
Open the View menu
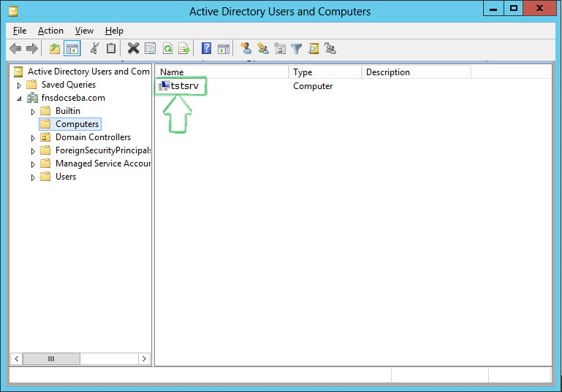84,31
